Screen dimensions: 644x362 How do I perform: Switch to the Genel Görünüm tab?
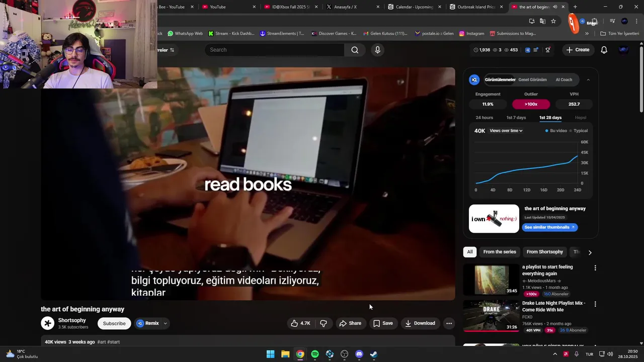[x=532, y=79]
